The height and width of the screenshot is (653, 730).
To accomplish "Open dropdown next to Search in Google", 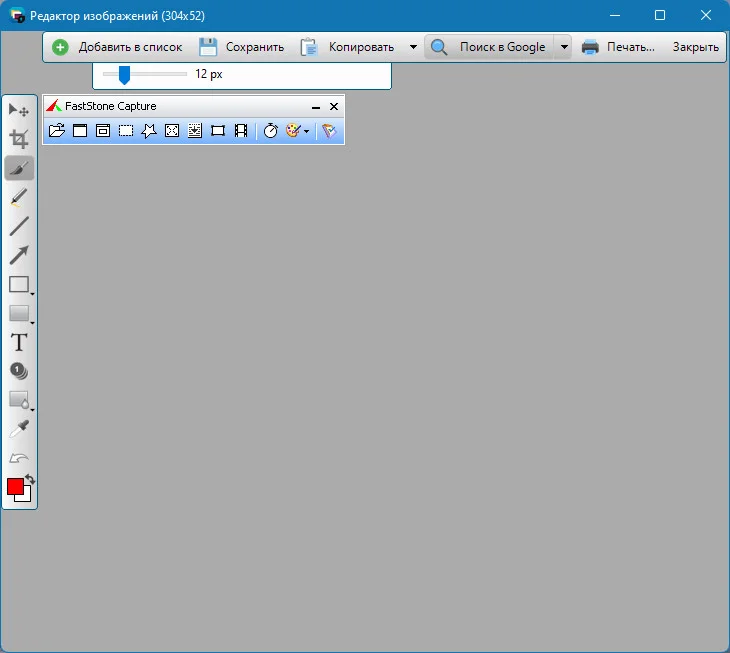I will pos(564,47).
